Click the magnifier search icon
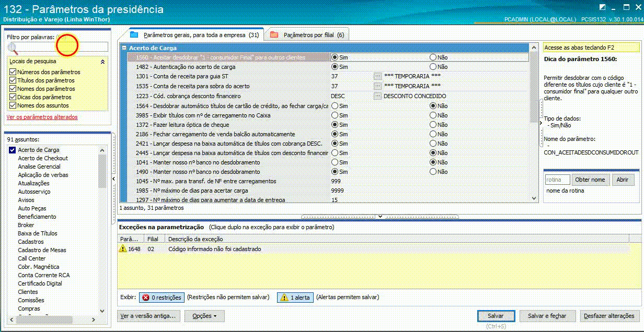Screen dimensions: 644x332 coord(13,49)
